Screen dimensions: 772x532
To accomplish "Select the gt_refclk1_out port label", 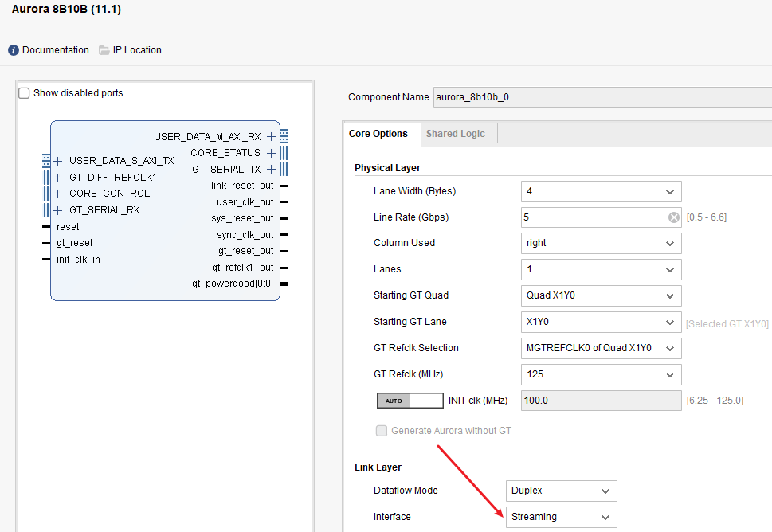I will point(243,268).
